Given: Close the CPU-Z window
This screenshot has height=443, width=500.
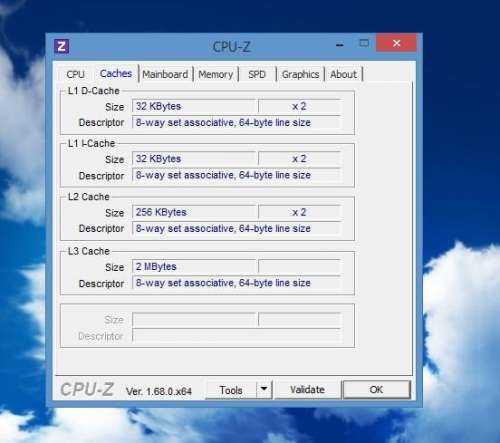Looking at the screenshot, I should [396, 43].
